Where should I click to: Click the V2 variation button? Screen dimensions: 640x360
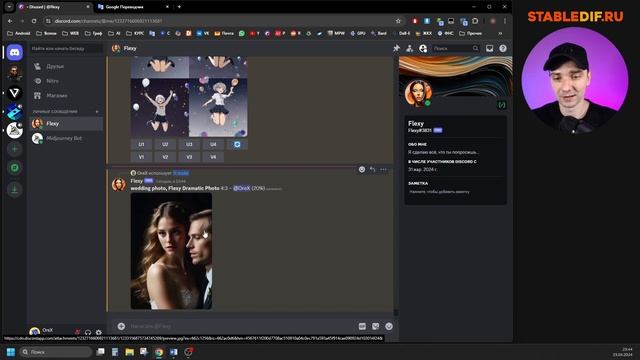click(x=165, y=157)
